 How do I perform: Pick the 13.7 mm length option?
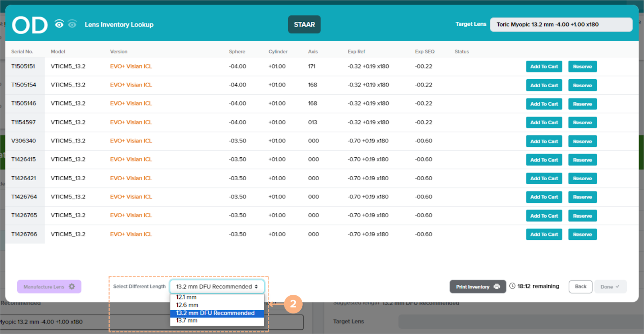pyautogui.click(x=187, y=321)
